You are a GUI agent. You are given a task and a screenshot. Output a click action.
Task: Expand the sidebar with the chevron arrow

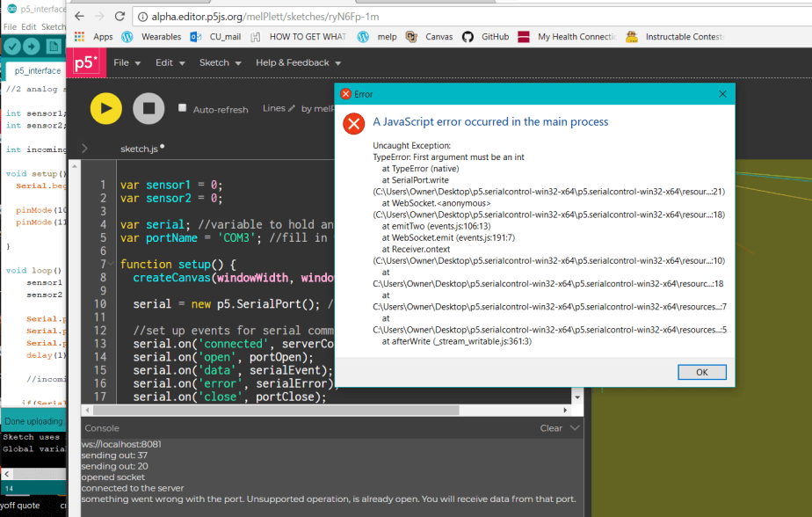click(84, 149)
